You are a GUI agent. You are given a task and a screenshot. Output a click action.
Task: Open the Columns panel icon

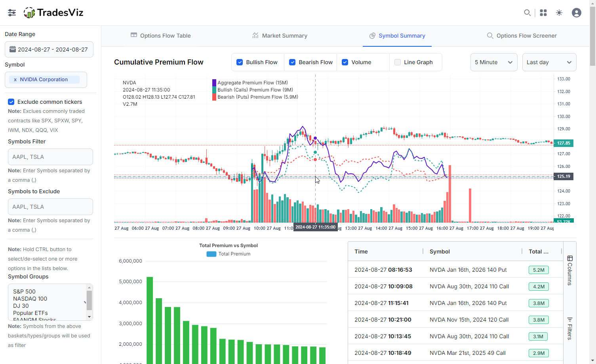[x=570, y=259]
